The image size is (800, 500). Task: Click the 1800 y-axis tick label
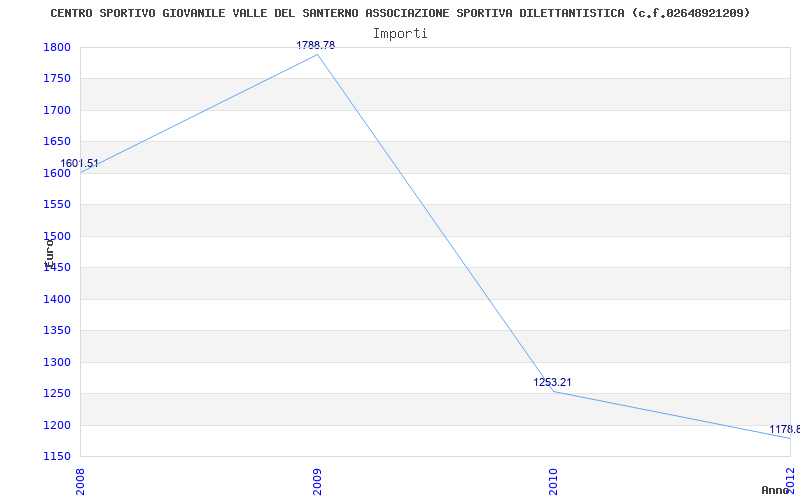(57, 47)
